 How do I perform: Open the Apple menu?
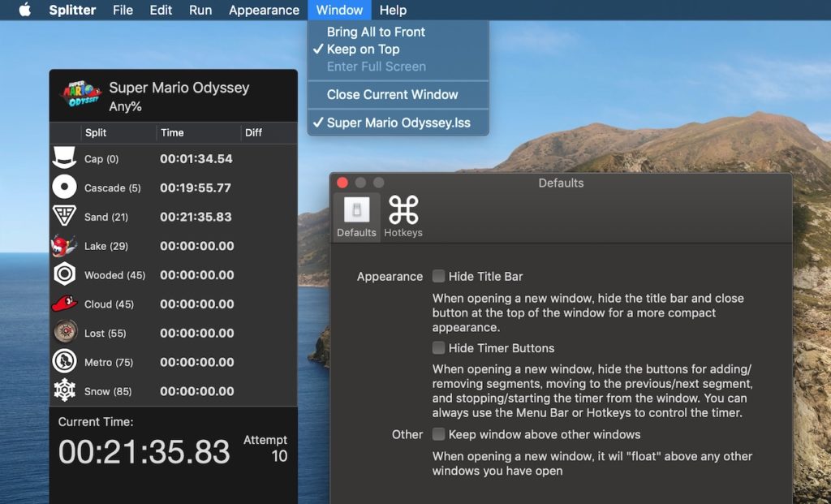tap(24, 11)
